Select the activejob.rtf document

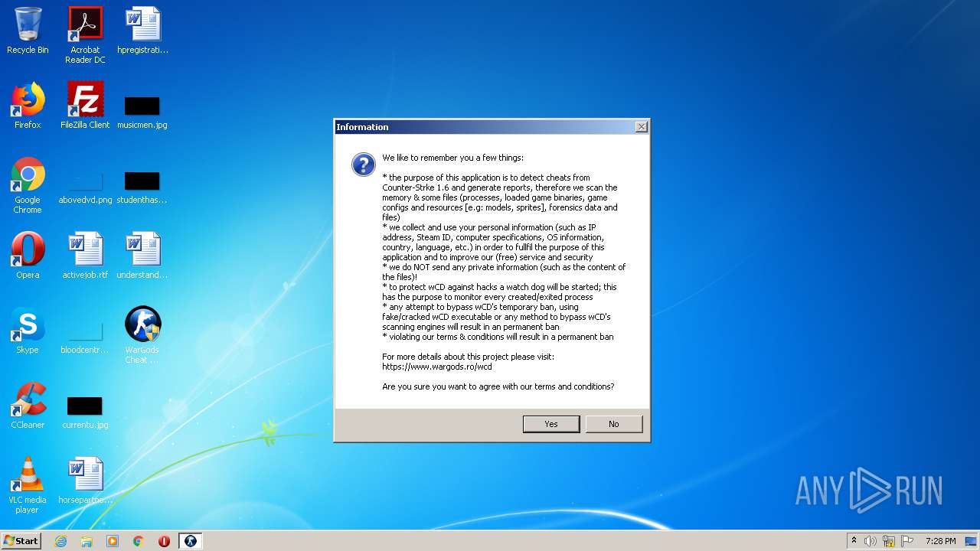[x=85, y=256]
